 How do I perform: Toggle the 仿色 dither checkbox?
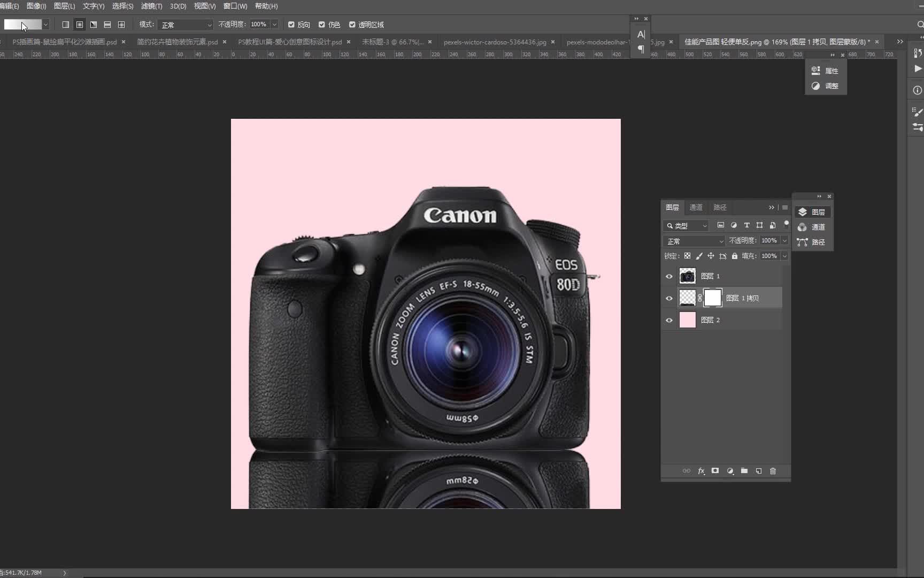tap(322, 25)
